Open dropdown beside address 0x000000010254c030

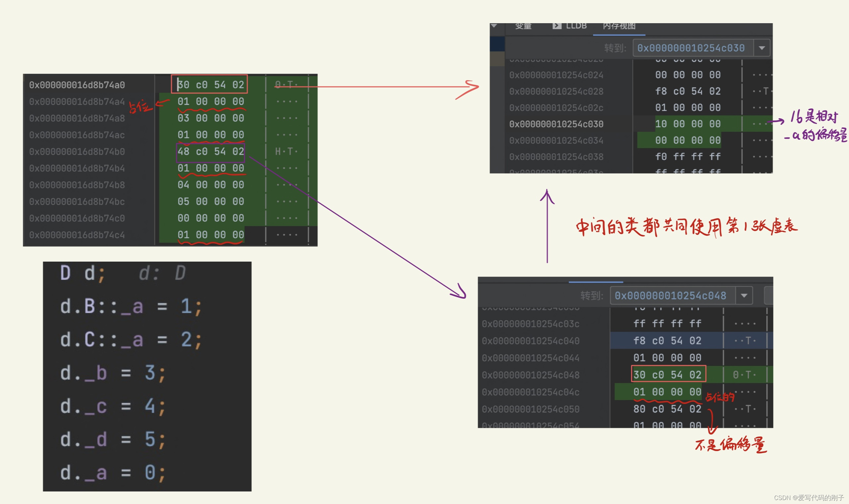click(x=762, y=48)
